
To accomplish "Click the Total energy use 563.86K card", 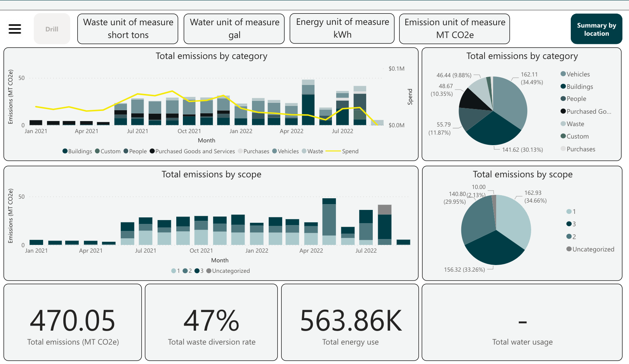I will coord(349,322).
